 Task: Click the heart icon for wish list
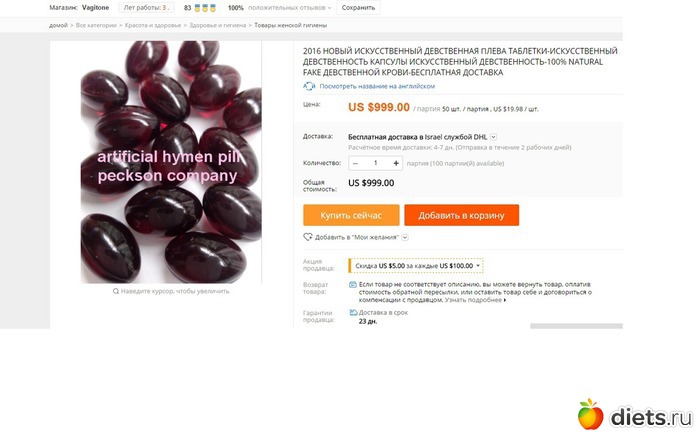(x=308, y=237)
